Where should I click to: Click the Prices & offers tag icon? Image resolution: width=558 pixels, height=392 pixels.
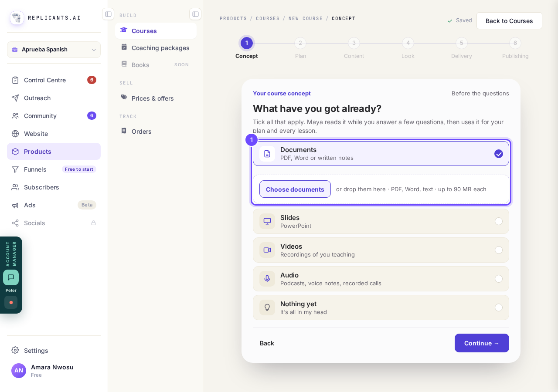pyautogui.click(x=124, y=98)
